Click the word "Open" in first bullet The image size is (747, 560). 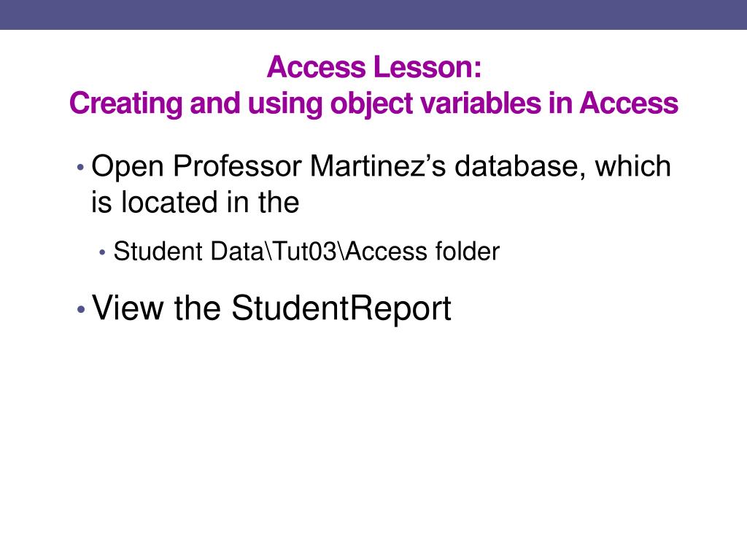click(128, 168)
